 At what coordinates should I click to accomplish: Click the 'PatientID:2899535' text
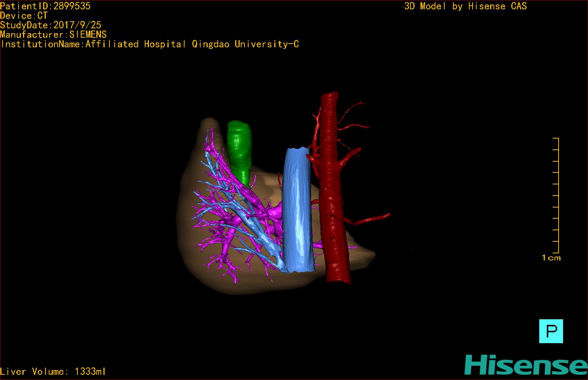click(x=45, y=6)
